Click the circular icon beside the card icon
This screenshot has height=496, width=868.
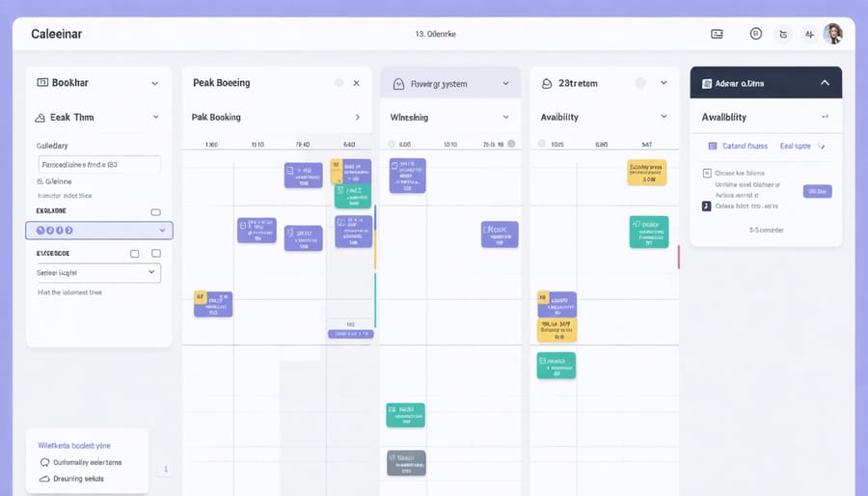[x=755, y=34]
